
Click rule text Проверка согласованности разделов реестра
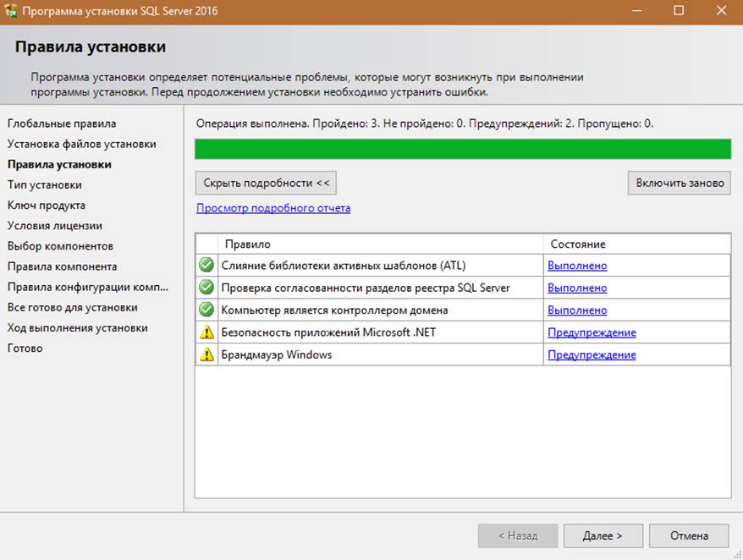[366, 288]
